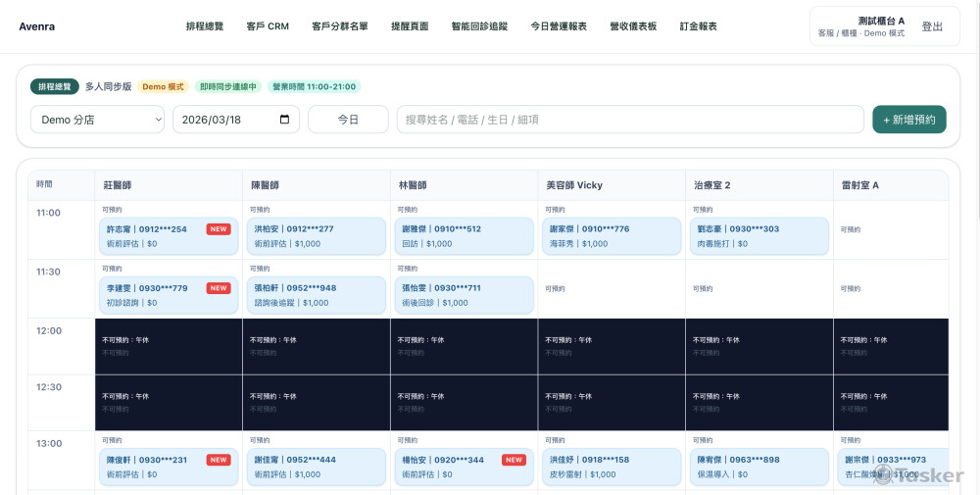The height and width of the screenshot is (495, 980).
Task: Click the NEW badge on 楊怡安 appointment
Action: (514, 460)
